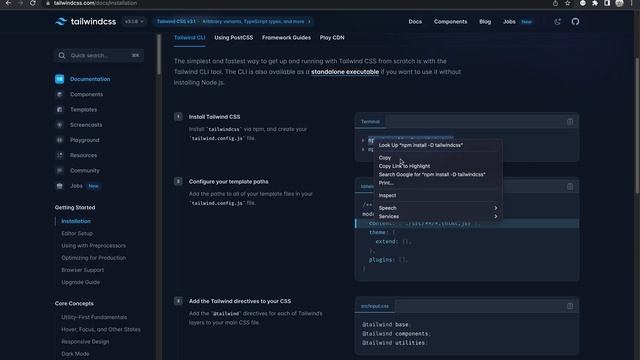Open Using with Preprocessors page
The height and width of the screenshot is (360, 640).
[93, 246]
